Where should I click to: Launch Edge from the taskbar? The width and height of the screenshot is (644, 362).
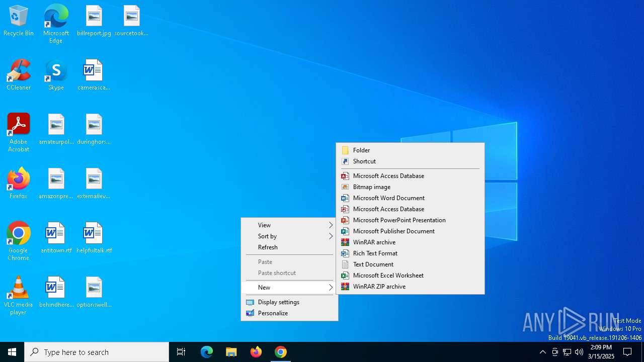pyautogui.click(x=207, y=352)
